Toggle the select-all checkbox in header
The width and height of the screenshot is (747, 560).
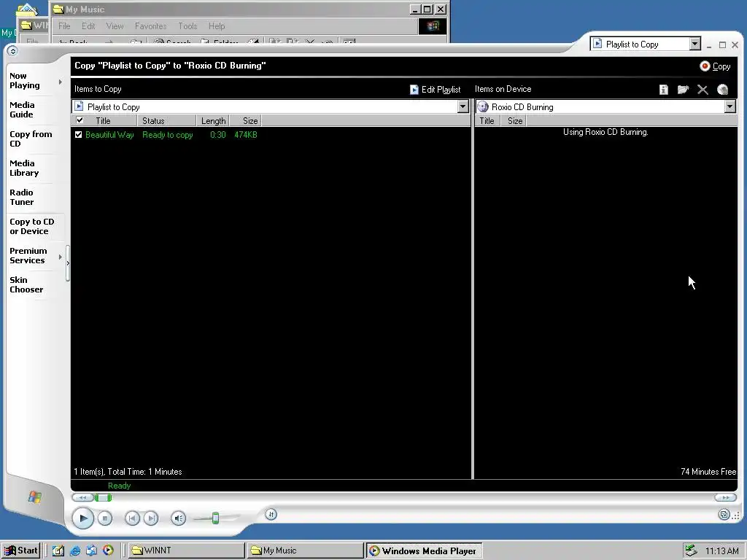[x=80, y=120]
